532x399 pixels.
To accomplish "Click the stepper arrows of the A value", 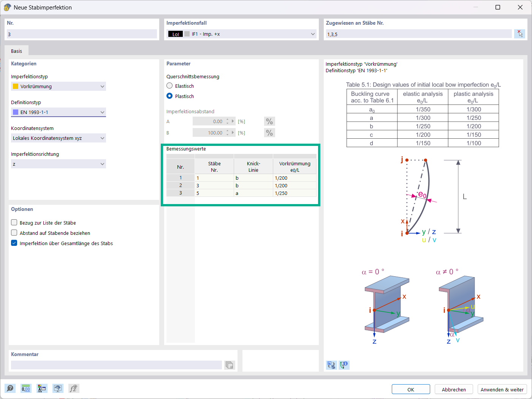I will [228, 121].
